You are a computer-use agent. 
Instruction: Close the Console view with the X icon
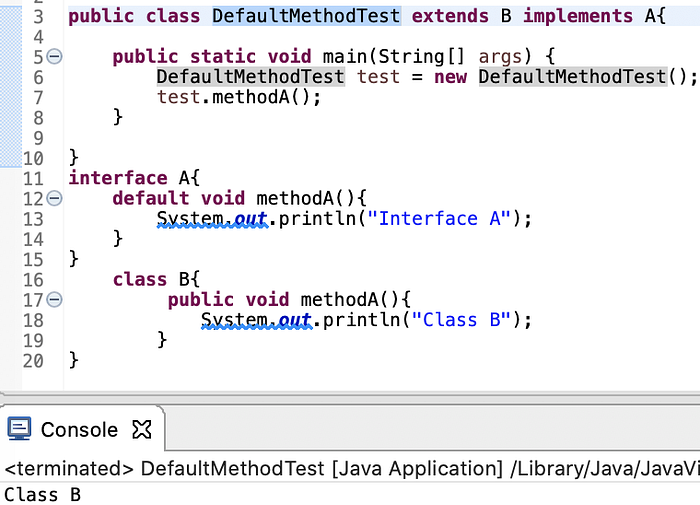tap(142, 430)
